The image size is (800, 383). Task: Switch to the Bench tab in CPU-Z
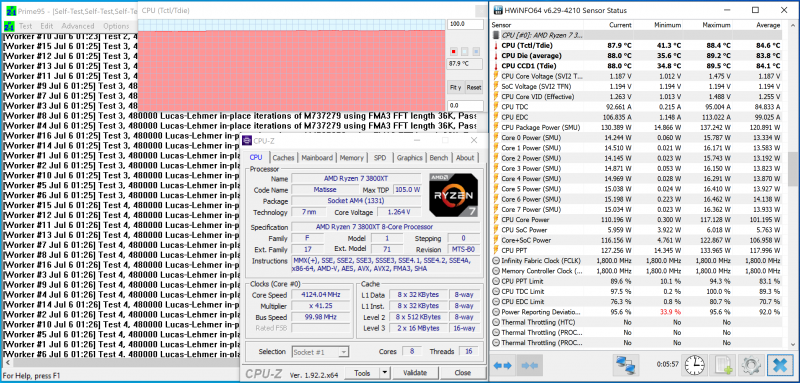(x=439, y=158)
